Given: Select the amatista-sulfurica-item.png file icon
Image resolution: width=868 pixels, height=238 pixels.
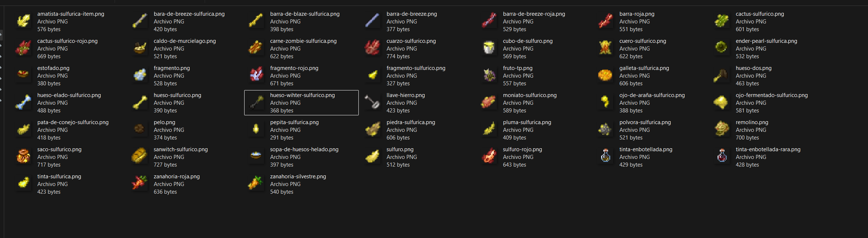Looking at the screenshot, I should (23, 21).
